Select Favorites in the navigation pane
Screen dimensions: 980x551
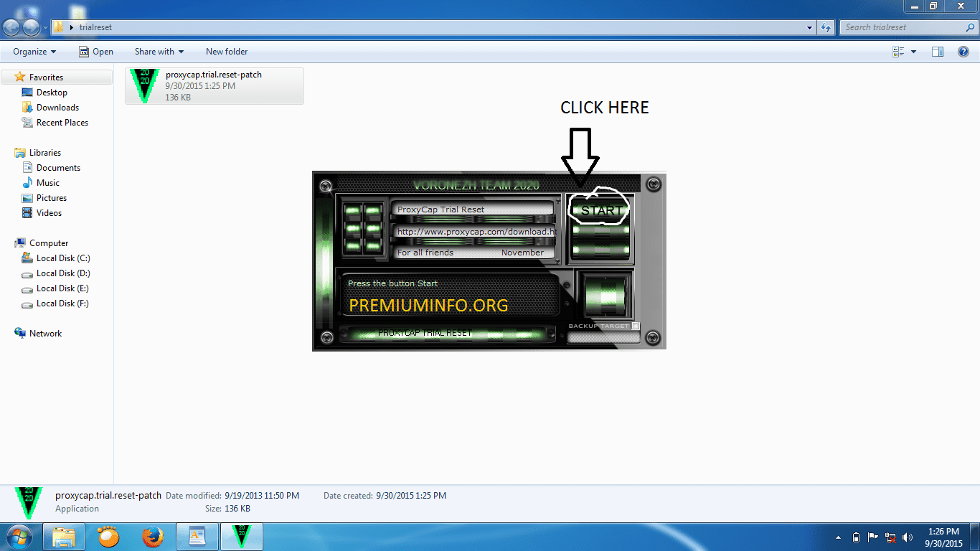46,77
